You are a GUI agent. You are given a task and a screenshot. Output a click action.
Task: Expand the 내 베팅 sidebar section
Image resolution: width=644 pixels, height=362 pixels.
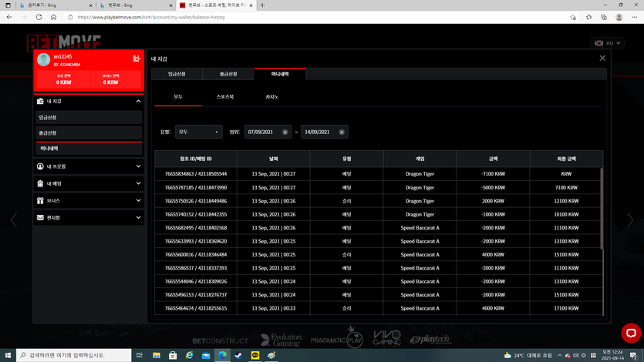[138, 183]
